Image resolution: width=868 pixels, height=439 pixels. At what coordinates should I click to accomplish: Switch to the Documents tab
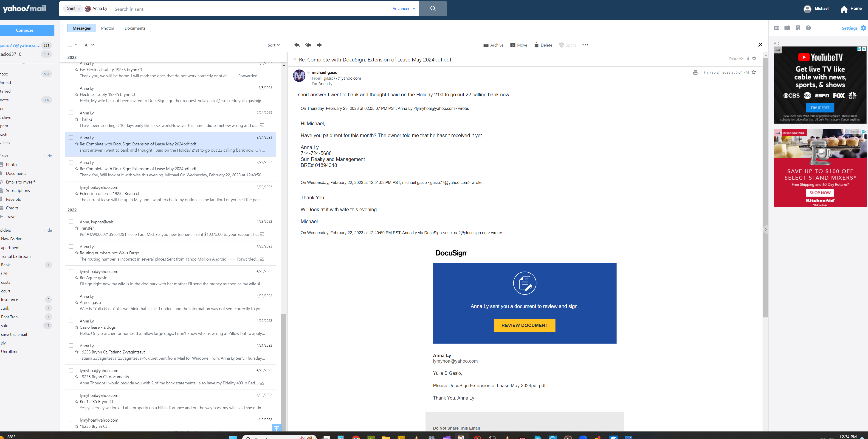[135, 28]
